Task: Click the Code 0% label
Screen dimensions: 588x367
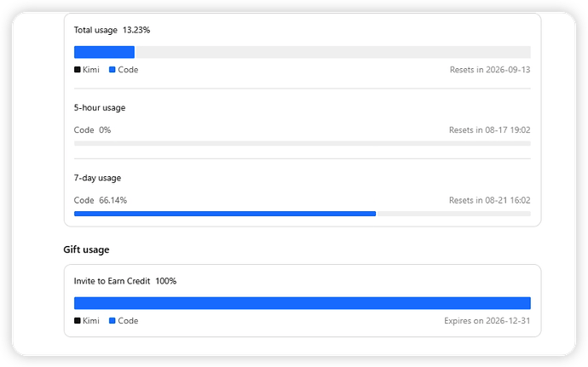Action: [x=92, y=130]
